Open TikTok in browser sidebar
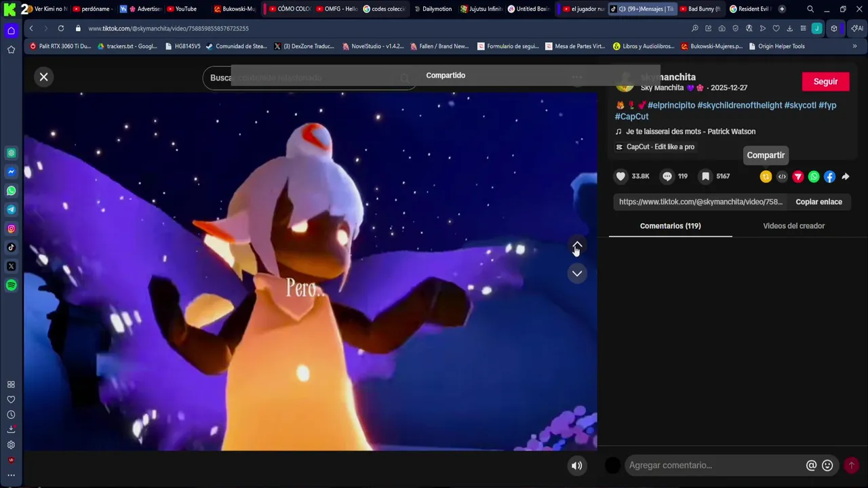 (x=11, y=247)
